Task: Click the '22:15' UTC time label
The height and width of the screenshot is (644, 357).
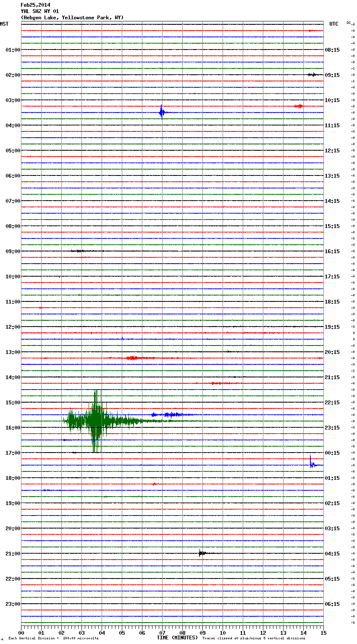Action: tap(332, 403)
